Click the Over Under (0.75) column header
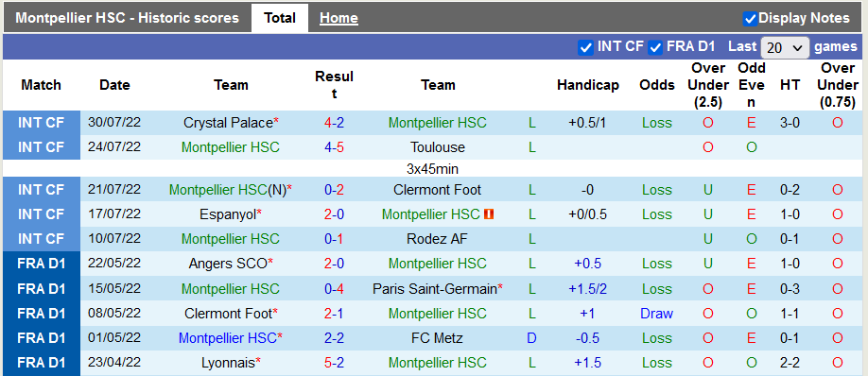The width and height of the screenshot is (868, 376). click(838, 85)
